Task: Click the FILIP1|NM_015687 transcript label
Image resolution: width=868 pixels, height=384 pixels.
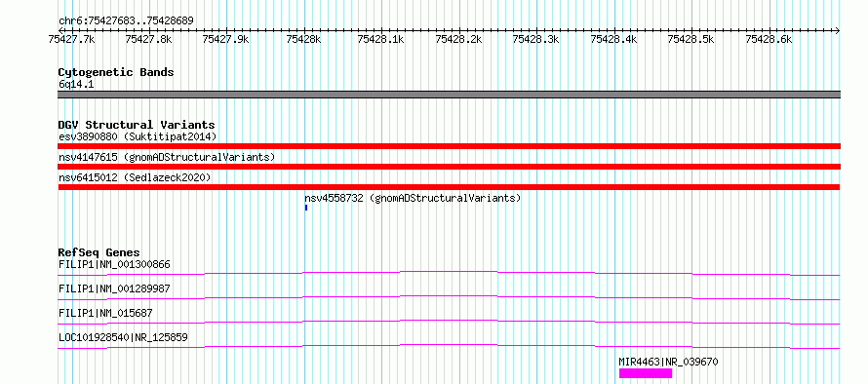Action: click(105, 313)
